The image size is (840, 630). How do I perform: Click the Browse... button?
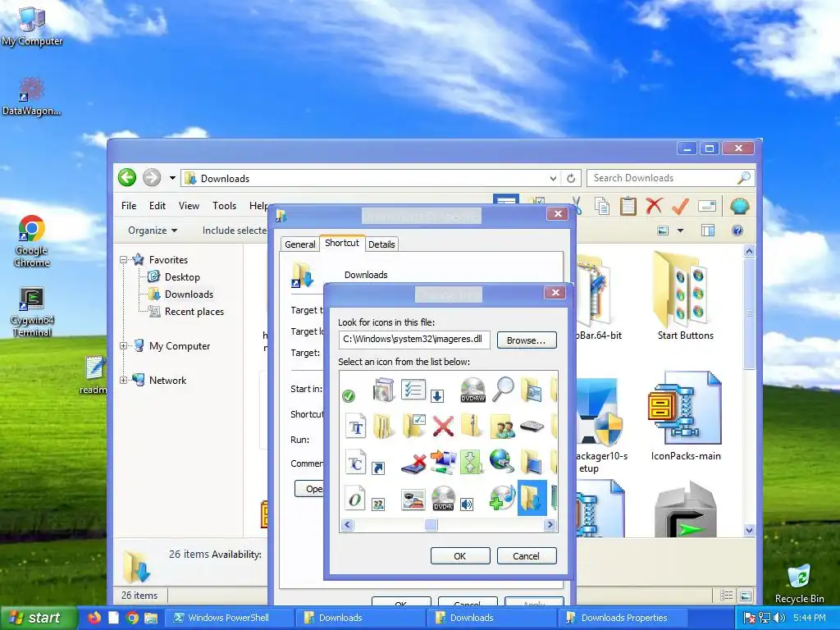(526, 340)
